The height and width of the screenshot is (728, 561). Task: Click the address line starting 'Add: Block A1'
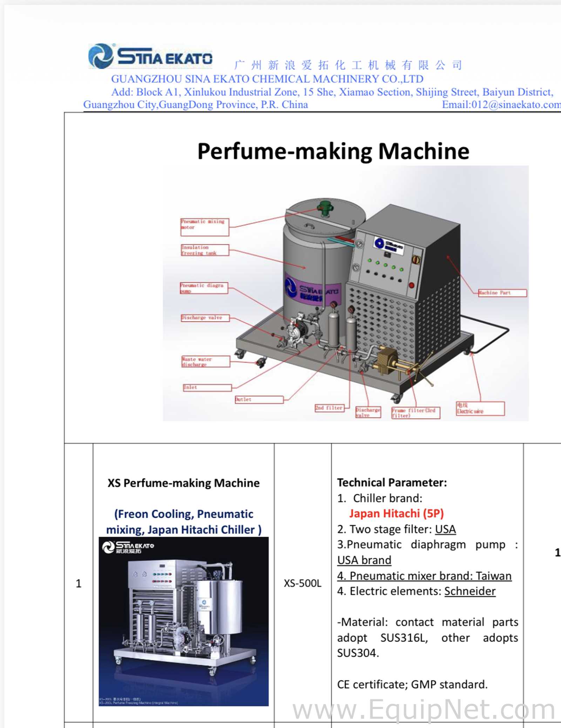pos(332,92)
